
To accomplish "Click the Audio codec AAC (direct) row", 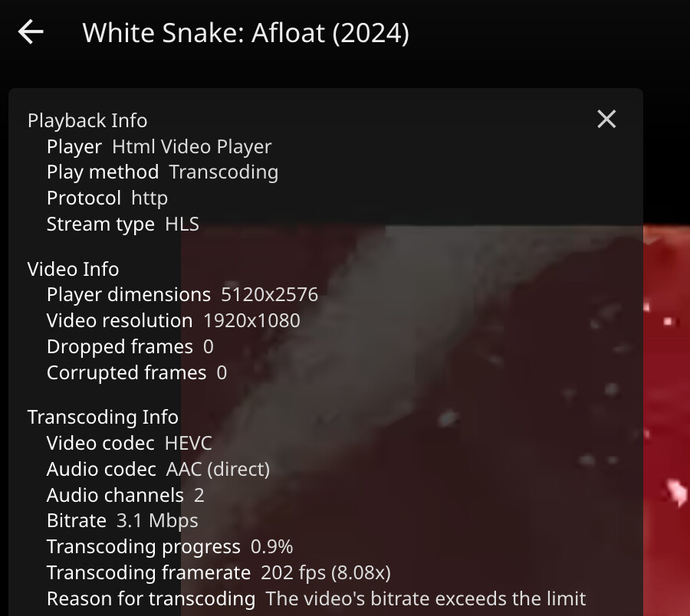I will pos(158,469).
